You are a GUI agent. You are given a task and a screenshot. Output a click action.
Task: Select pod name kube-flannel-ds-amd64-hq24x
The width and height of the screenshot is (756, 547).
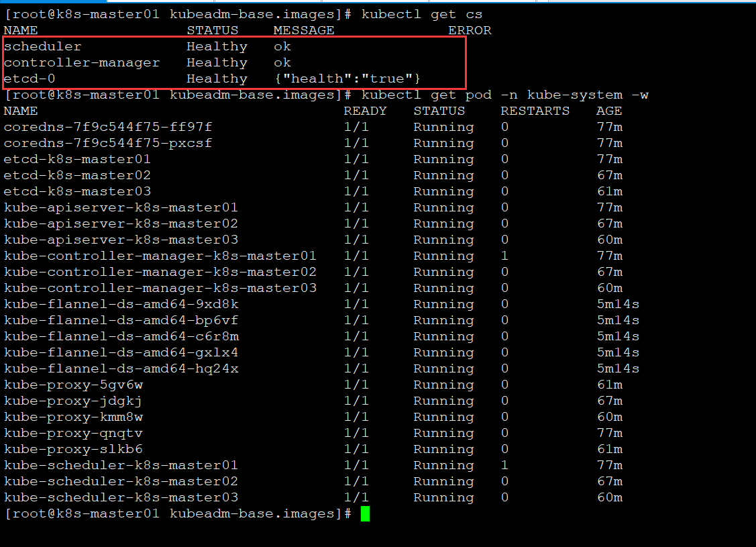tap(121, 368)
